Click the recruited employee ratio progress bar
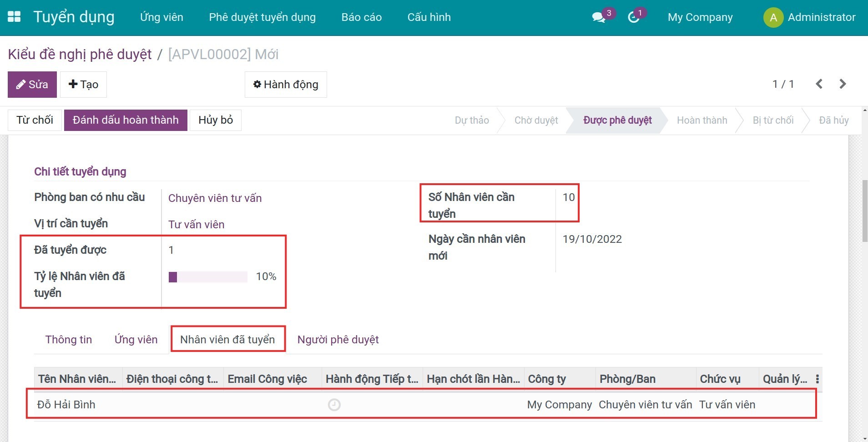The image size is (868, 442). point(208,276)
